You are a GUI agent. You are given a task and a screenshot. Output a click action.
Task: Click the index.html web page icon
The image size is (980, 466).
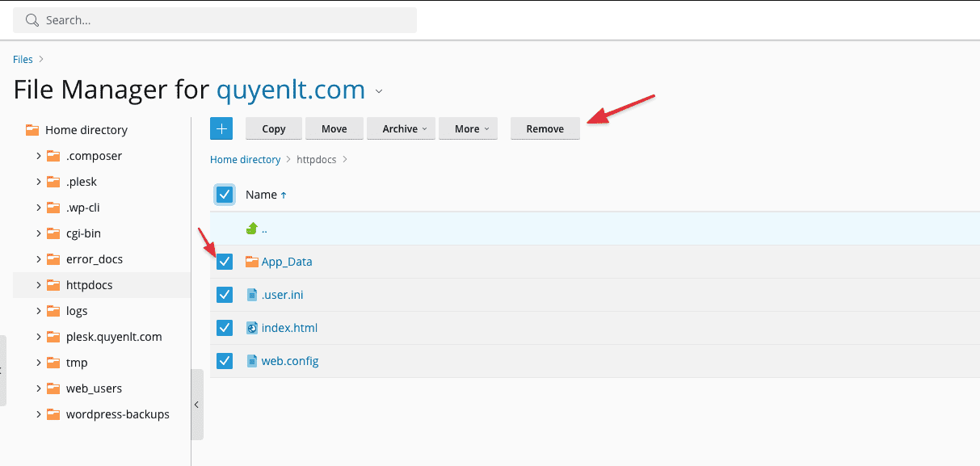click(252, 328)
